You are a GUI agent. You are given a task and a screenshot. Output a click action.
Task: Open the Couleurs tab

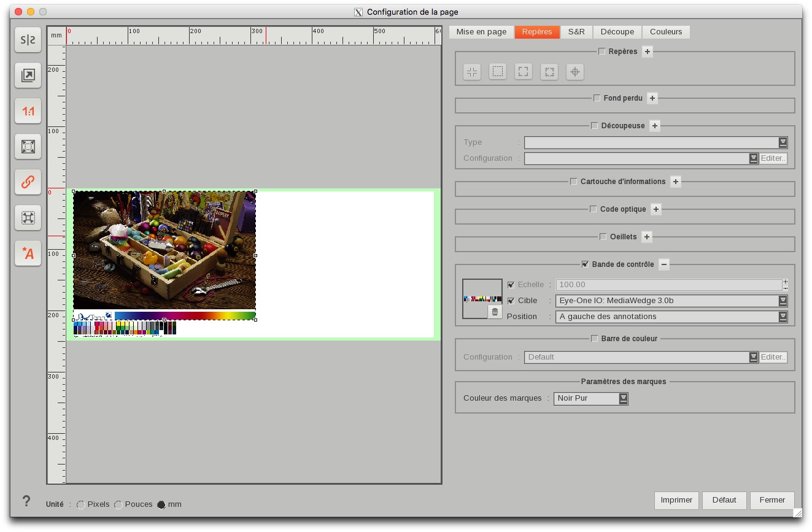pyautogui.click(x=666, y=32)
